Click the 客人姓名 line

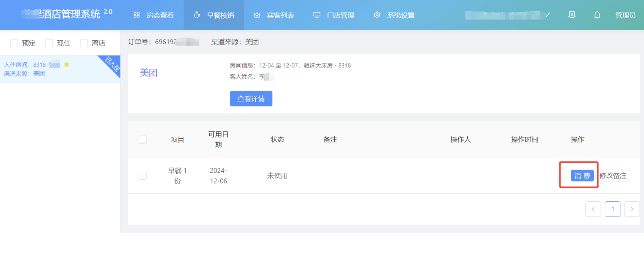252,76
